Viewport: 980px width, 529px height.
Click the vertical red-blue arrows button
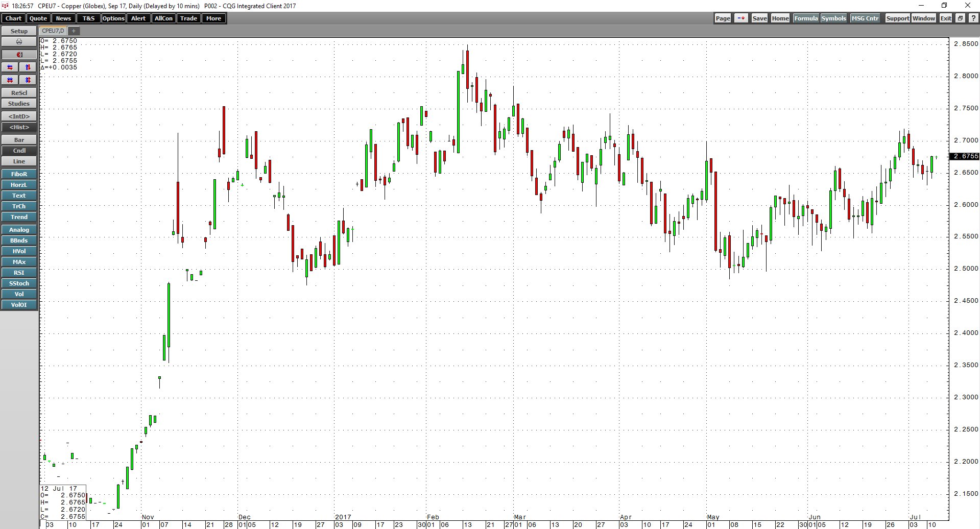click(x=28, y=67)
